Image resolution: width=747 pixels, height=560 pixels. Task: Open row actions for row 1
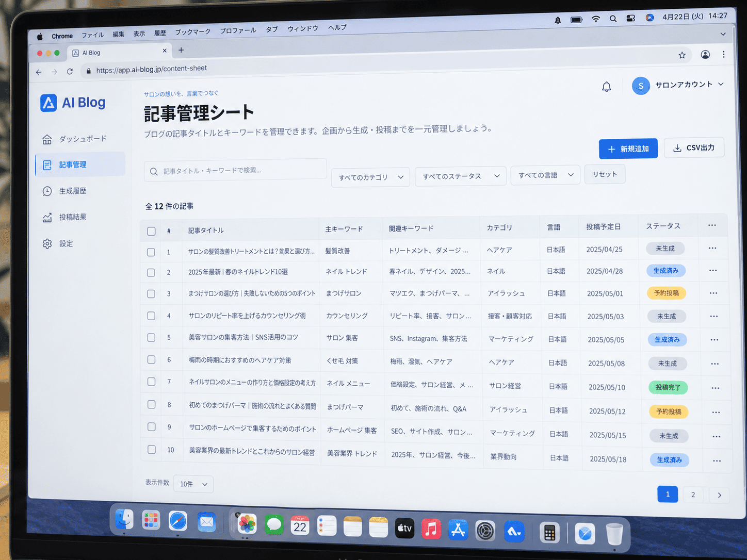[x=712, y=248]
